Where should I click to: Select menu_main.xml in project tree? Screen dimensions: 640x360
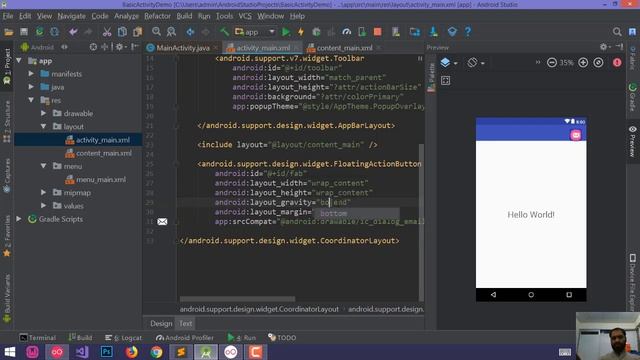[96, 180]
